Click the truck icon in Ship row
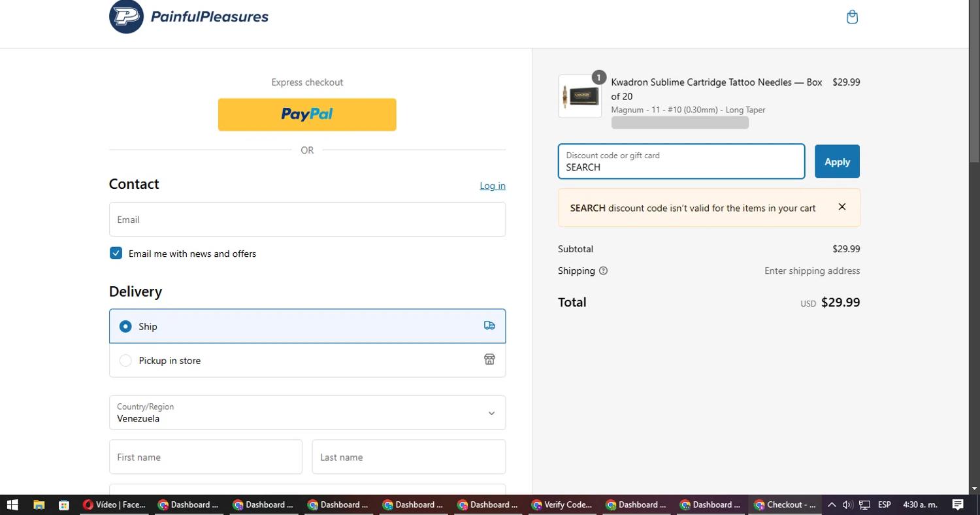This screenshot has height=515, width=980. click(x=489, y=325)
